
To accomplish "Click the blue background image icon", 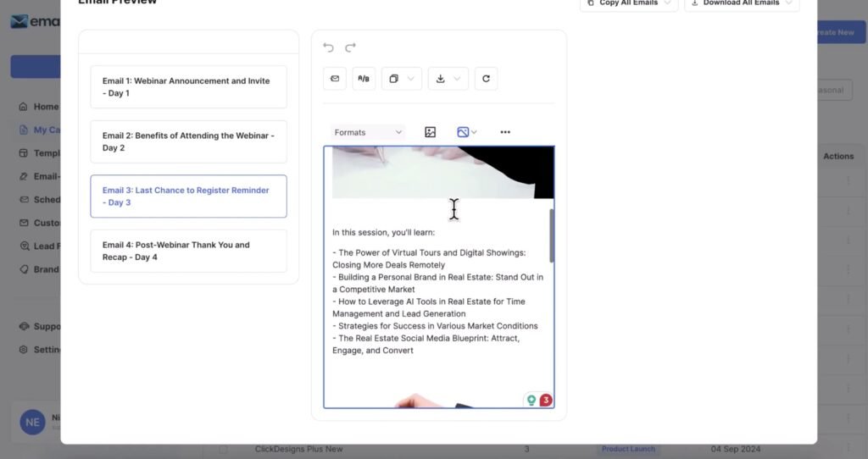I will (463, 132).
